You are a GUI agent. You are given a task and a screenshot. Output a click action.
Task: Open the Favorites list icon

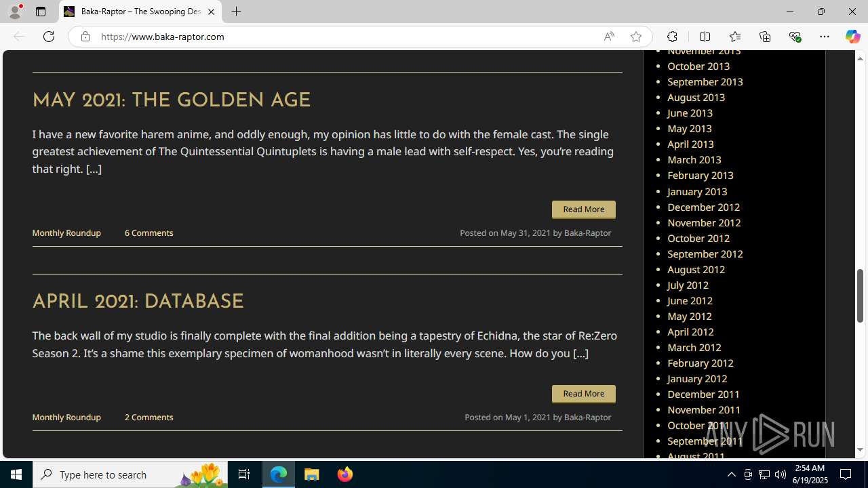click(x=734, y=37)
